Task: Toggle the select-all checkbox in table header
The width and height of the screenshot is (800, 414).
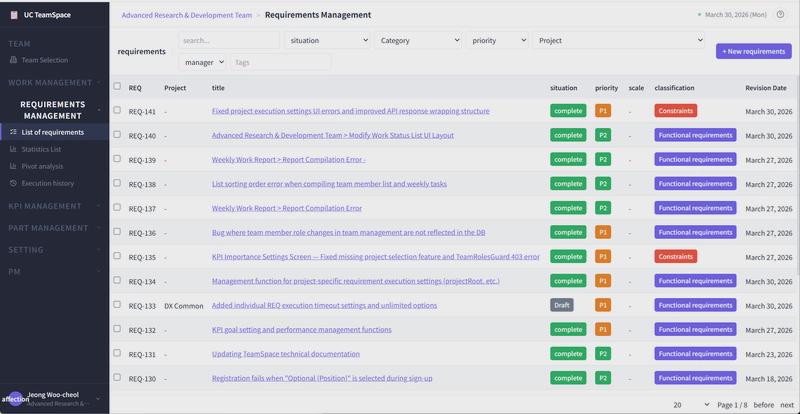Action: coord(117,87)
